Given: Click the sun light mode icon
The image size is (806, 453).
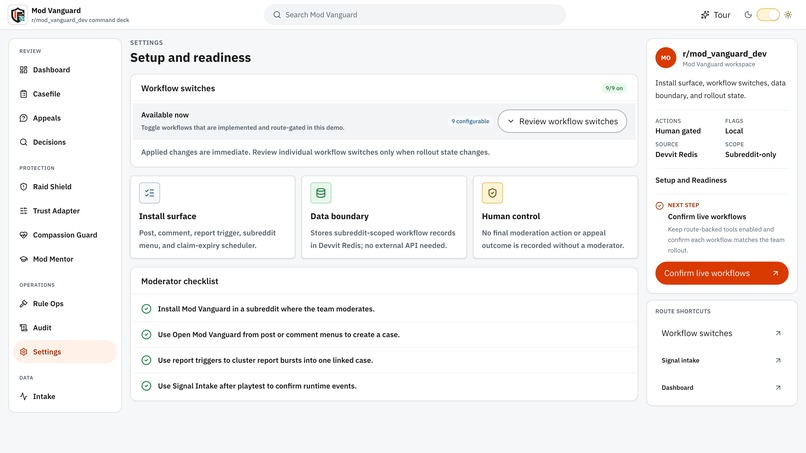Looking at the screenshot, I should pos(788,15).
